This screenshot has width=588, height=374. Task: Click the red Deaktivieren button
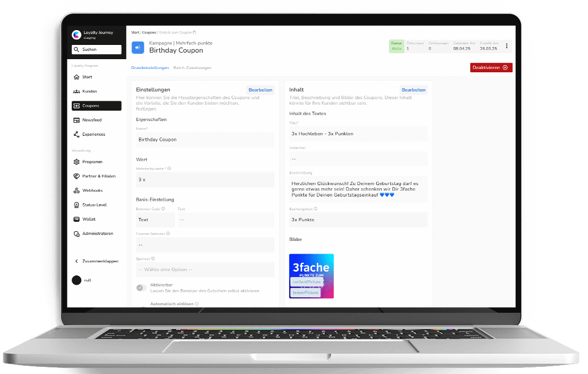click(x=491, y=67)
